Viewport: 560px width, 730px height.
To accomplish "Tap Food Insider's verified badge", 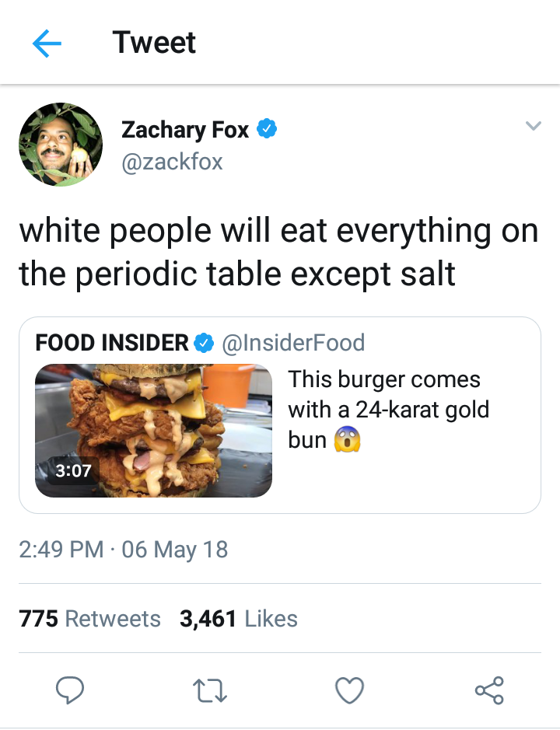I will tap(204, 342).
